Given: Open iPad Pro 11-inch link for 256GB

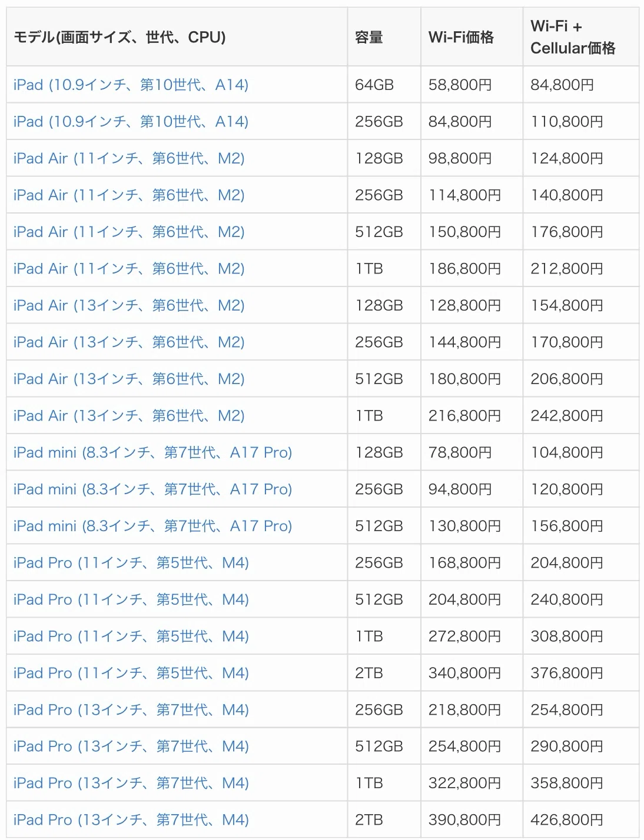Looking at the screenshot, I should 131,563.
